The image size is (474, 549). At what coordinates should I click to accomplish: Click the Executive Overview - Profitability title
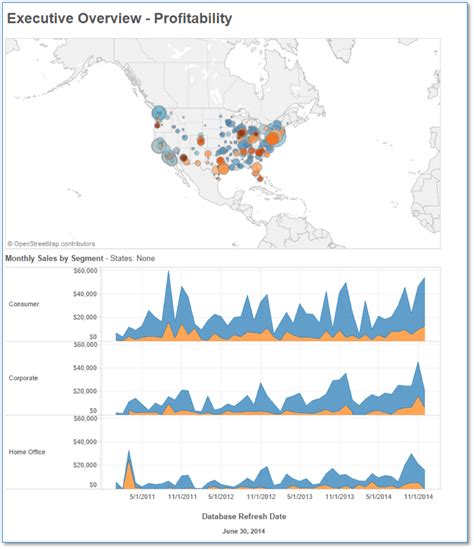[x=119, y=19]
